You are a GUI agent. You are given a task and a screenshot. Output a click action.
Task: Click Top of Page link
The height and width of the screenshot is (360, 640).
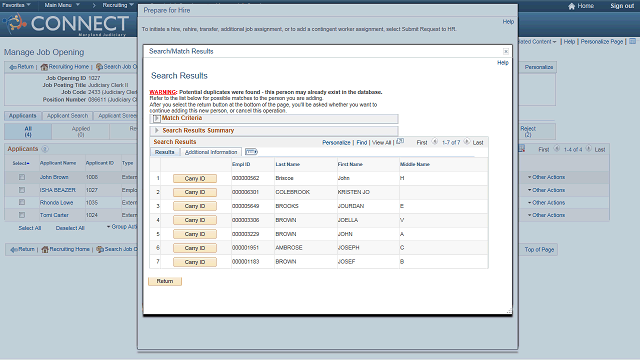click(539, 249)
